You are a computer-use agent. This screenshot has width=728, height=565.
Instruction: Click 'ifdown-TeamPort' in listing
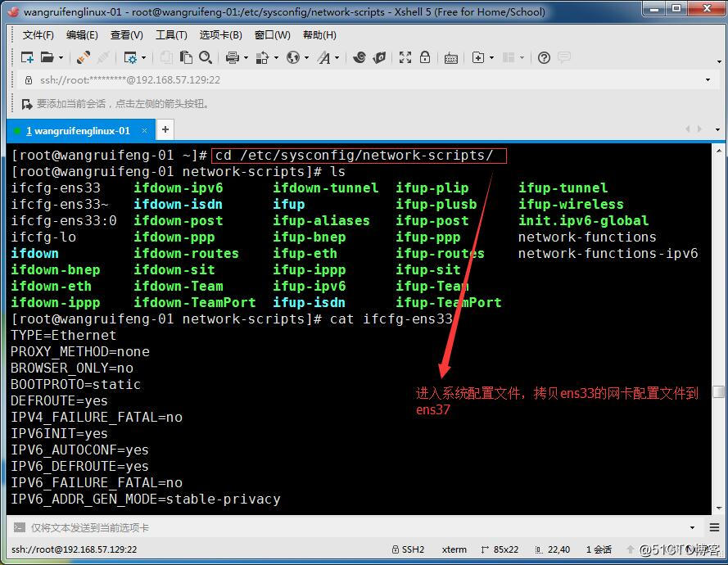(x=195, y=303)
